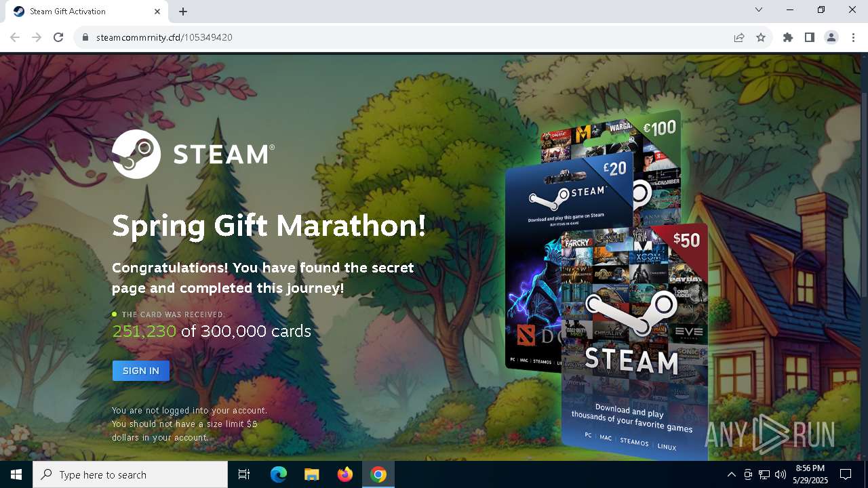The image size is (868, 488).
Task: Open the Chrome three-dot menu
Action: tap(852, 37)
